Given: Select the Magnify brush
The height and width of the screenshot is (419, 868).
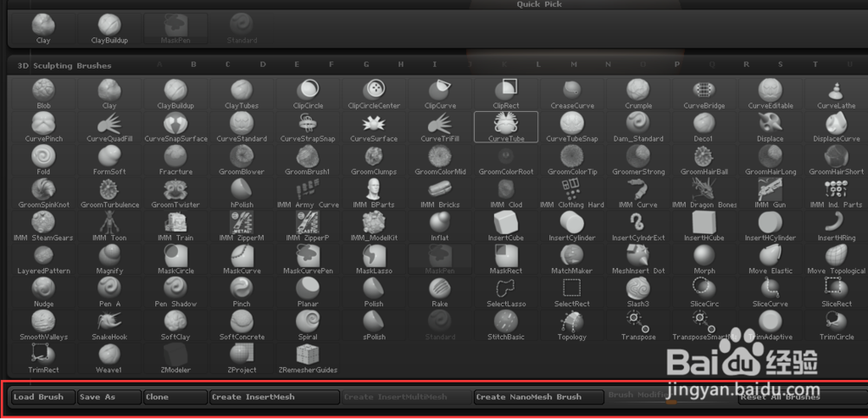Looking at the screenshot, I should (x=109, y=260).
